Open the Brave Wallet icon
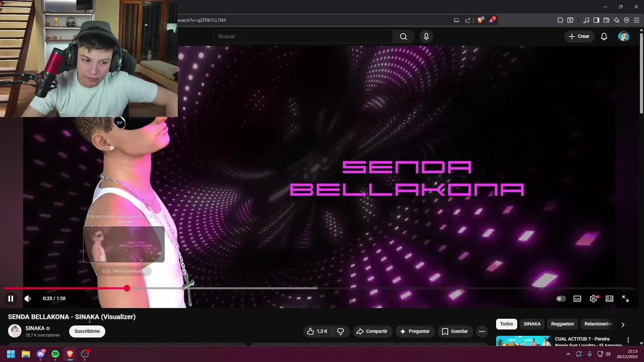 tap(606, 20)
